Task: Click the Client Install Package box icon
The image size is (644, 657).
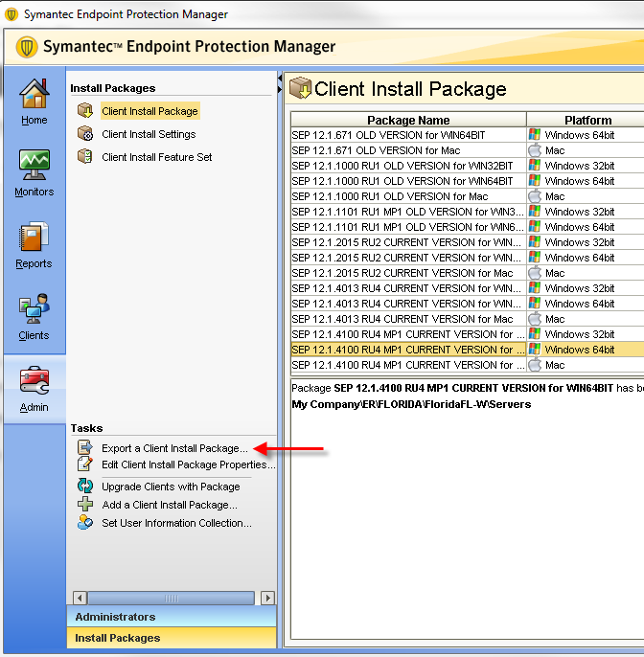Action: pos(85,111)
